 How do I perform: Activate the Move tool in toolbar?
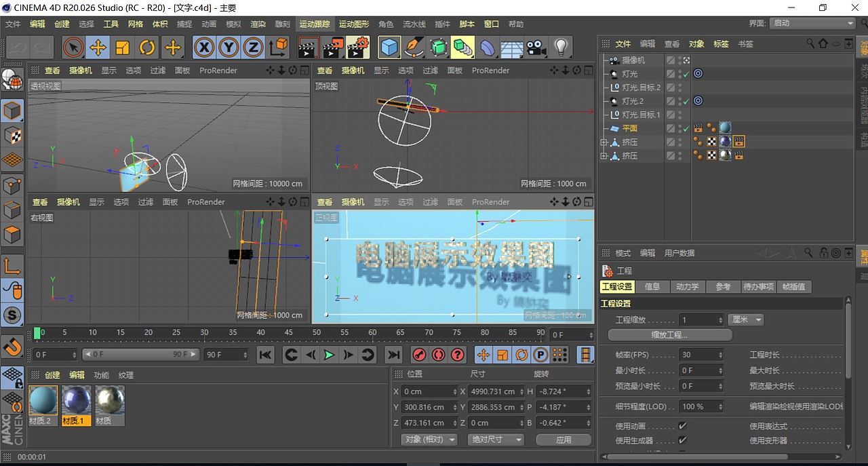click(x=98, y=47)
